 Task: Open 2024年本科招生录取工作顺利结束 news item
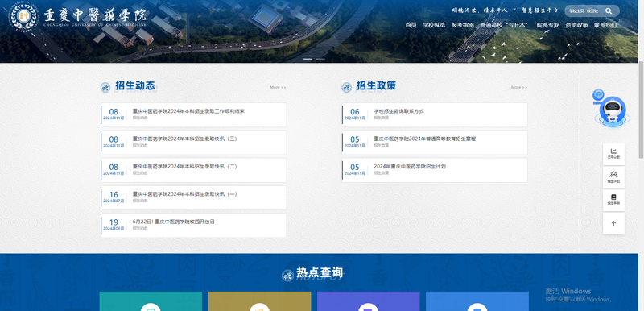[x=193, y=114]
